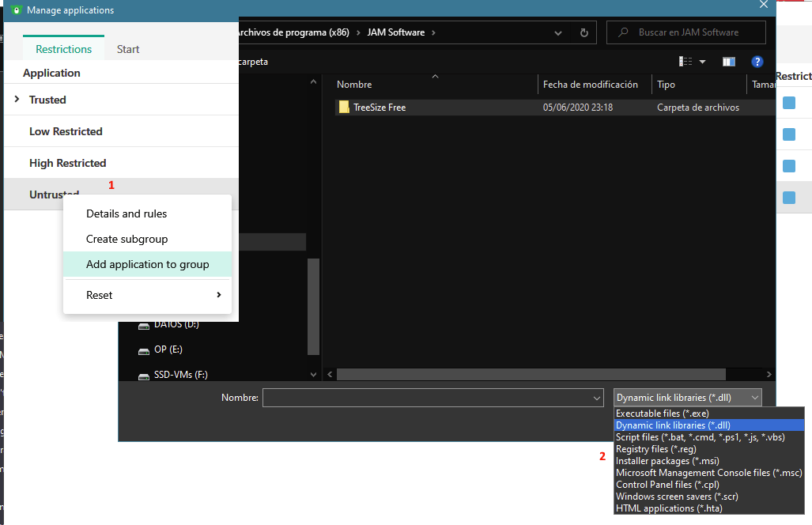The image size is (812, 525).
Task: Toggle the second blue Restrict checkbox
Action: point(789,134)
